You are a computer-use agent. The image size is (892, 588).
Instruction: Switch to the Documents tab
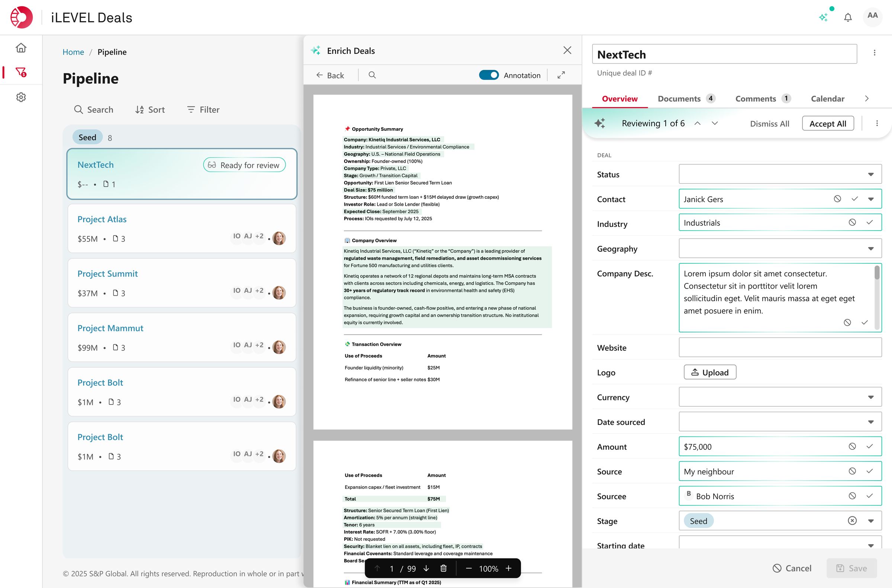coord(686,99)
